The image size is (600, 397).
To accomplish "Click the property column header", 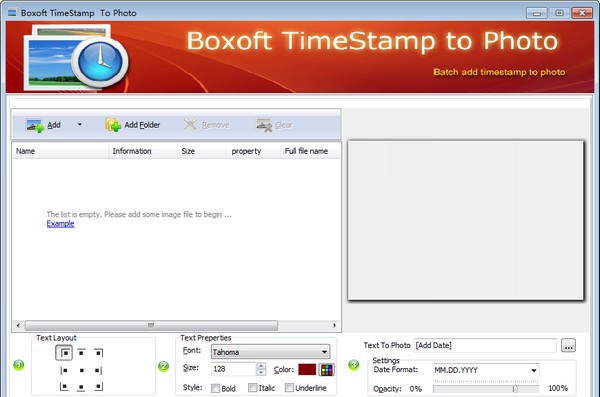I will (x=253, y=151).
